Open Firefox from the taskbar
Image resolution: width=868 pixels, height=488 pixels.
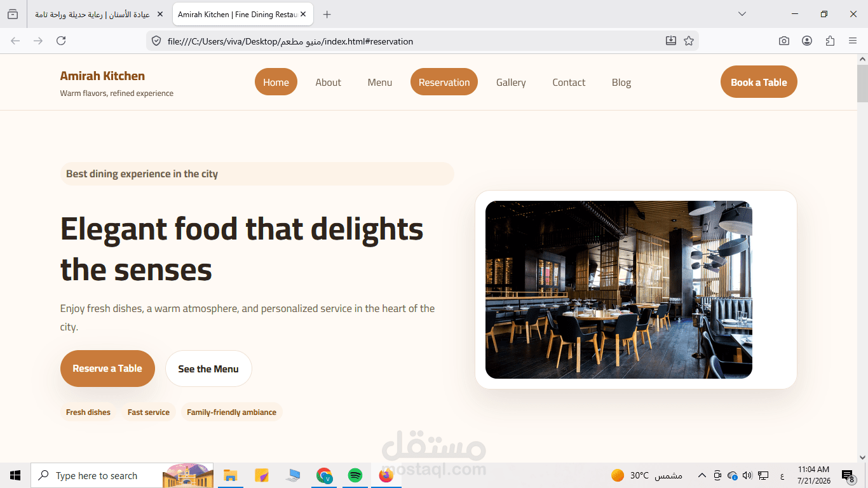pyautogui.click(x=386, y=475)
